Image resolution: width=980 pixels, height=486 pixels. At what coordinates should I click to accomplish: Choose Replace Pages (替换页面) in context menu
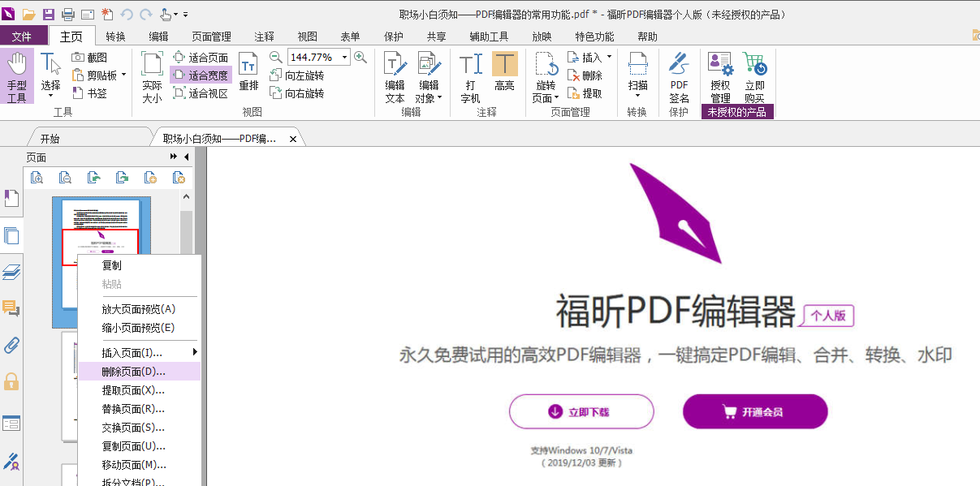coord(140,409)
